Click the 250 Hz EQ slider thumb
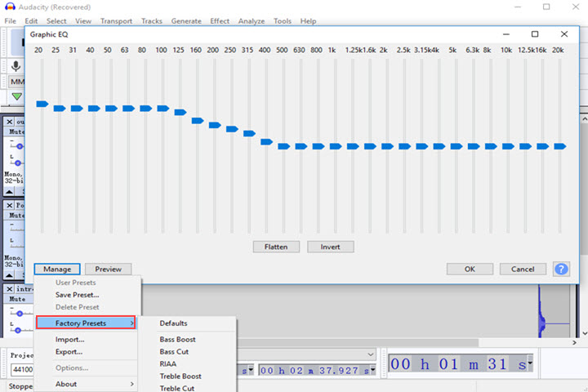This screenshot has width=588, height=392. point(232,129)
